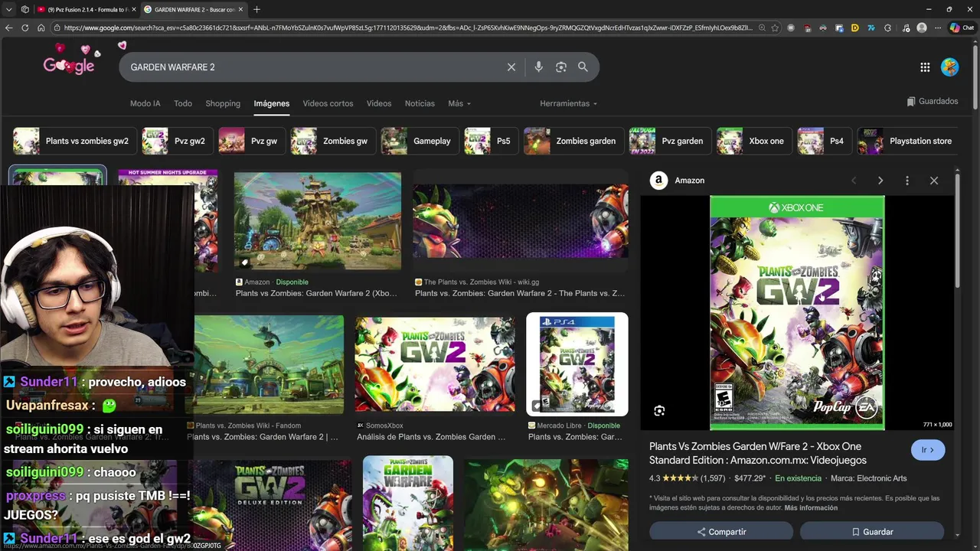Click the Compartir button
This screenshot has width=980, height=551.
[x=721, y=532]
